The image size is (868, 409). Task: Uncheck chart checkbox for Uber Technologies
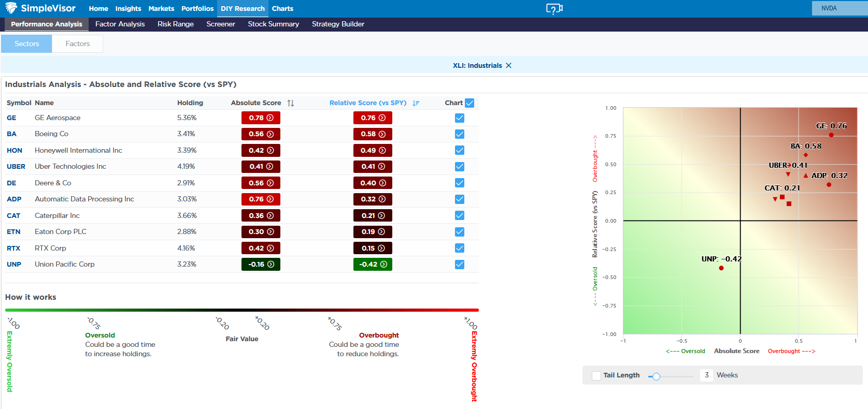click(460, 167)
